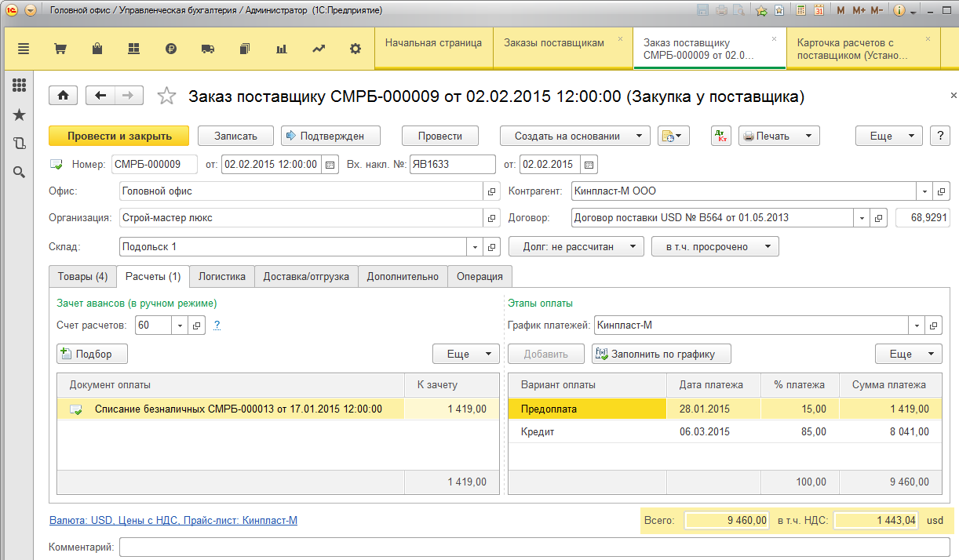
Task: Open the delivery truck section icon
Action: 208,49
